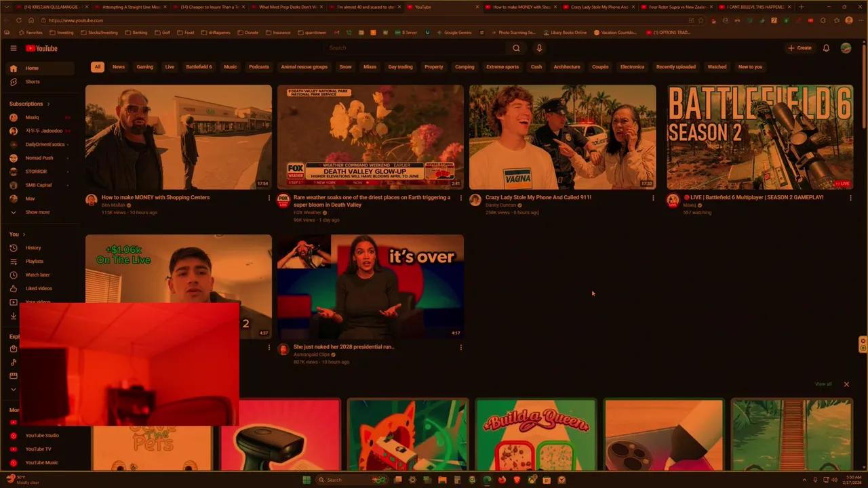Open options menu for Shopping Centers video
This screenshot has height=488, width=868.
pyautogui.click(x=269, y=198)
